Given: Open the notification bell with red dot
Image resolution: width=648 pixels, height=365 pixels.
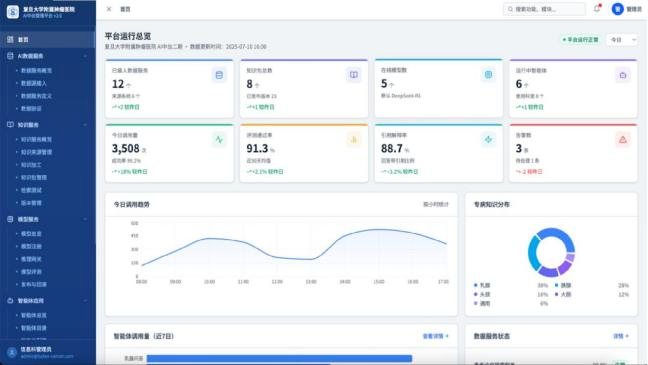Looking at the screenshot, I should (x=597, y=8).
